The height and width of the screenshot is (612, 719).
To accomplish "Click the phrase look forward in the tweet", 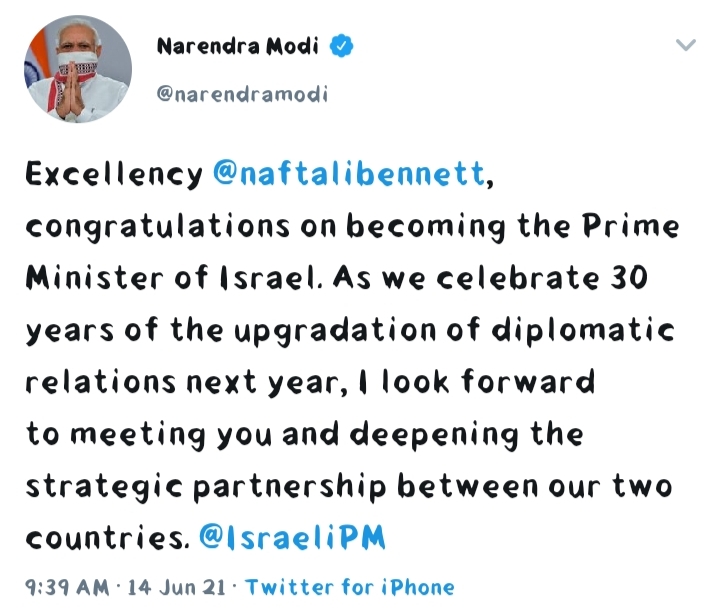I will tap(488, 381).
